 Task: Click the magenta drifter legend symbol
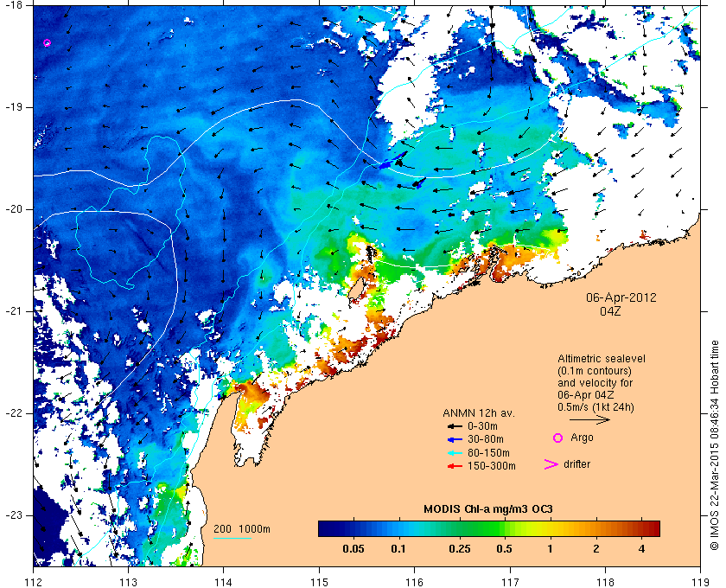click(551, 464)
